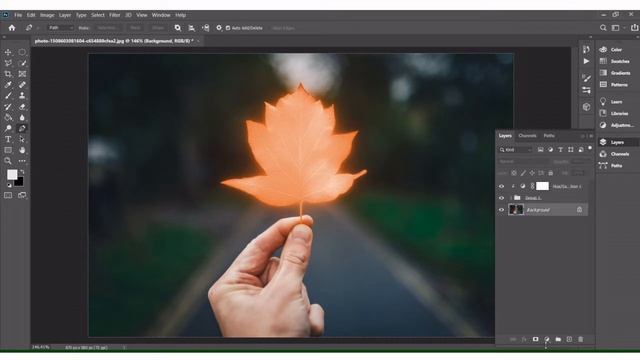Select the Eyedropper tool
Image resolution: width=640 pixels, height=360 pixels.
(x=8, y=85)
